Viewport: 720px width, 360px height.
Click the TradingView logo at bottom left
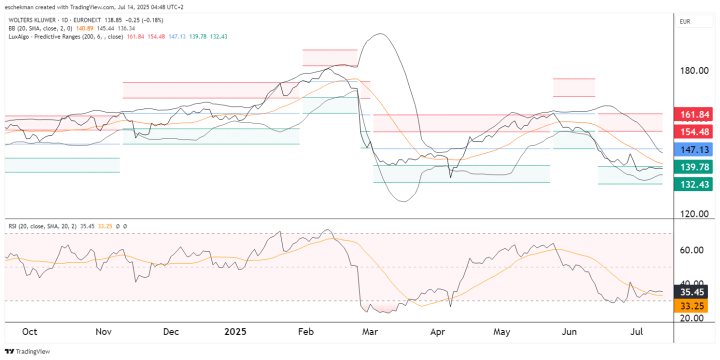(x=27, y=352)
